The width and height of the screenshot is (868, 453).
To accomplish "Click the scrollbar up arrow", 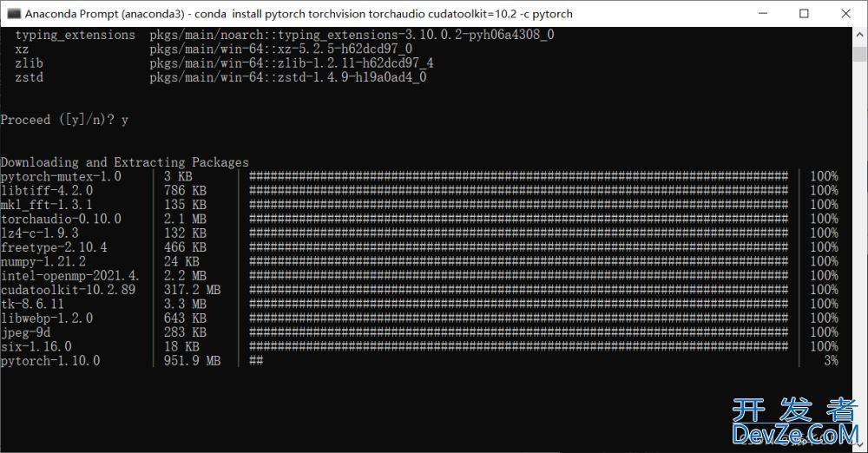I will (x=859, y=35).
